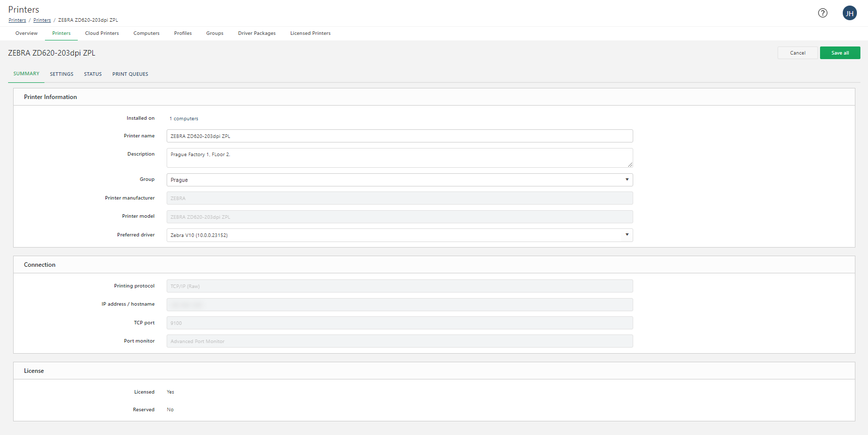
Task: Go to the Overview menu item
Action: tap(26, 33)
